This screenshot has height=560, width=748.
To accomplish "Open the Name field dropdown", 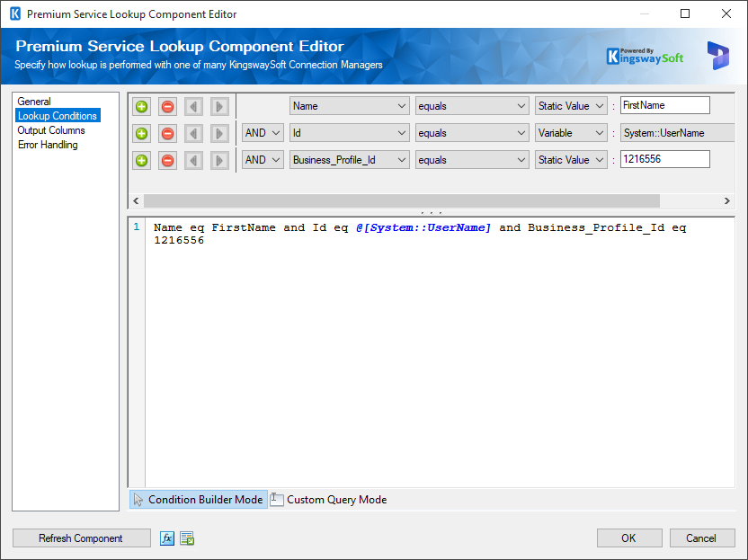I will click(x=349, y=106).
